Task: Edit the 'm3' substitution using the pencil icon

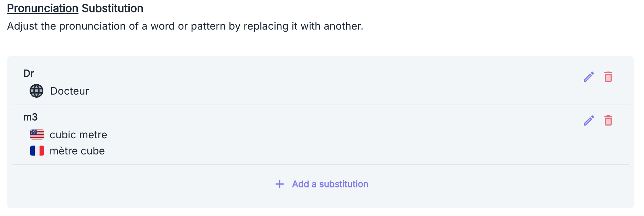Action: point(588,120)
